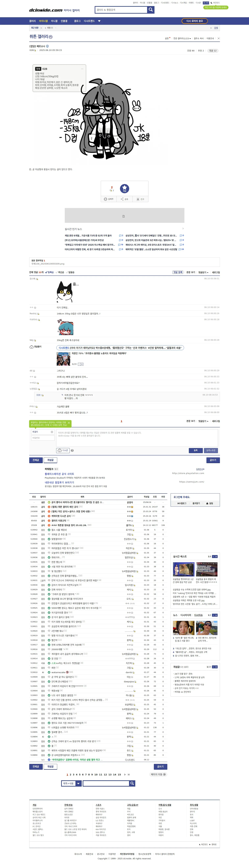
Task: Clear the nickname field X icon
Action: [x=52, y=432]
